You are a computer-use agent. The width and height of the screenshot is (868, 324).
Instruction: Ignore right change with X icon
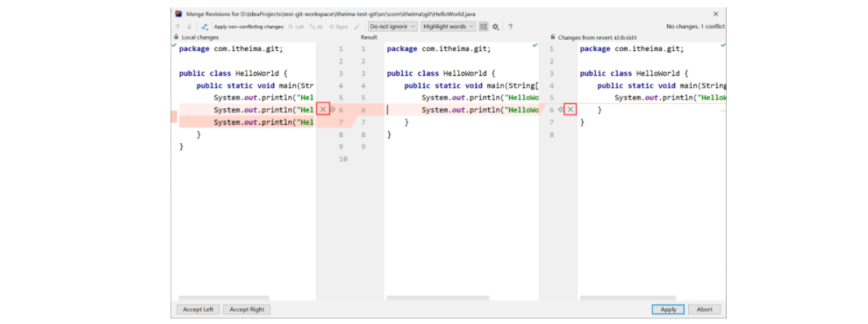570,109
